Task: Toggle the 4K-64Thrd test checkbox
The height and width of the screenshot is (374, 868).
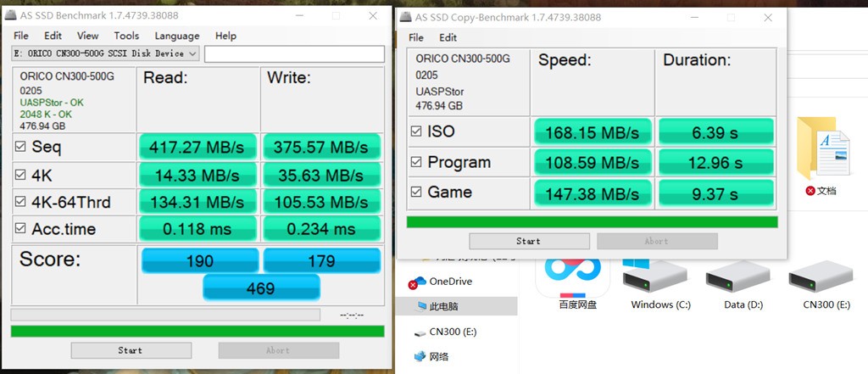Action: click(x=20, y=202)
